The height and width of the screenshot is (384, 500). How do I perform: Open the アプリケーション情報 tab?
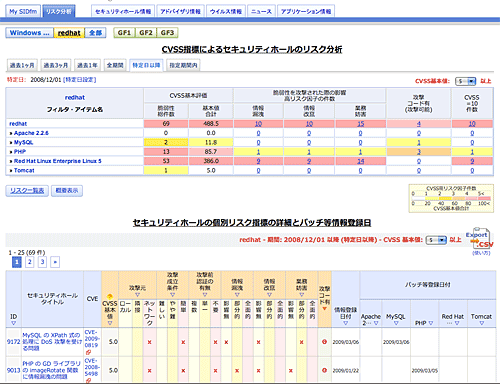click(306, 11)
